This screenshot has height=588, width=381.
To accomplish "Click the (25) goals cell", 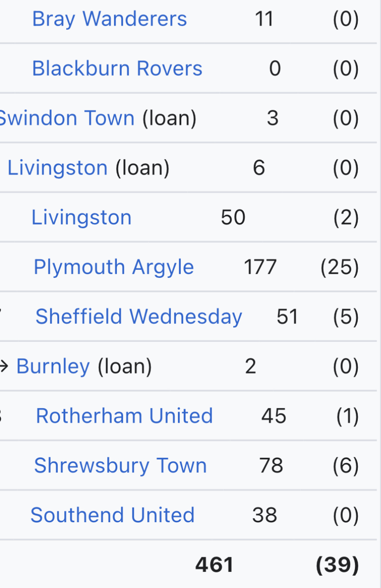I will click(339, 267).
